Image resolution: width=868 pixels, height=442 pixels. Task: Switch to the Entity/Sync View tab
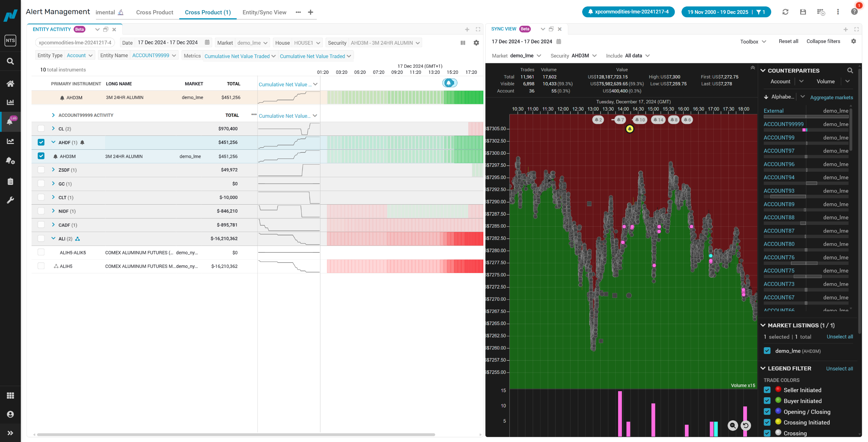(264, 12)
